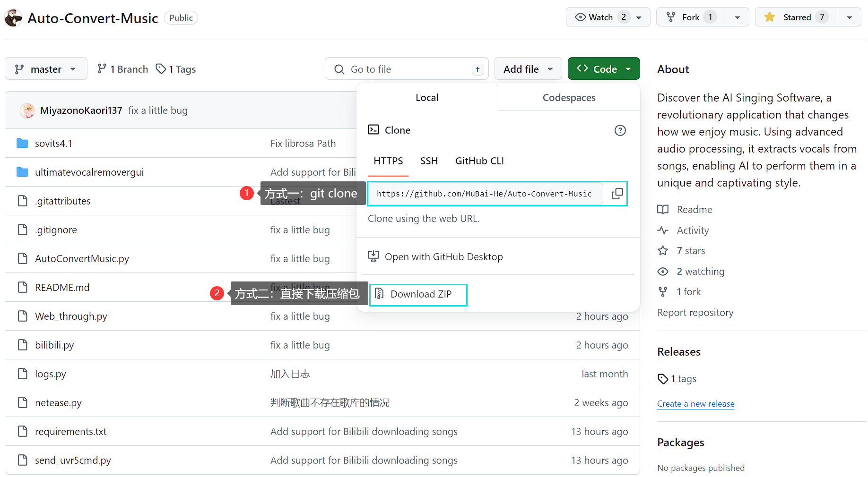Open the logs.py file

pyautogui.click(x=51, y=374)
